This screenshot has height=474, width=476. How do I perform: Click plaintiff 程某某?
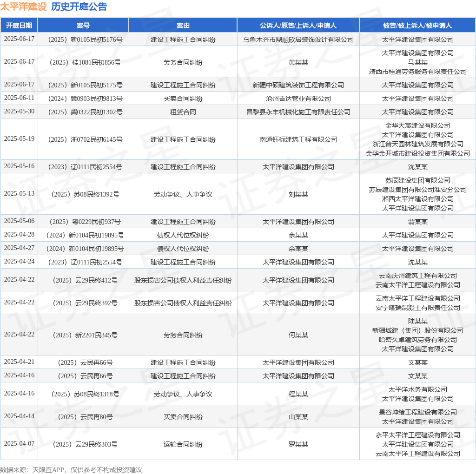[298, 394]
